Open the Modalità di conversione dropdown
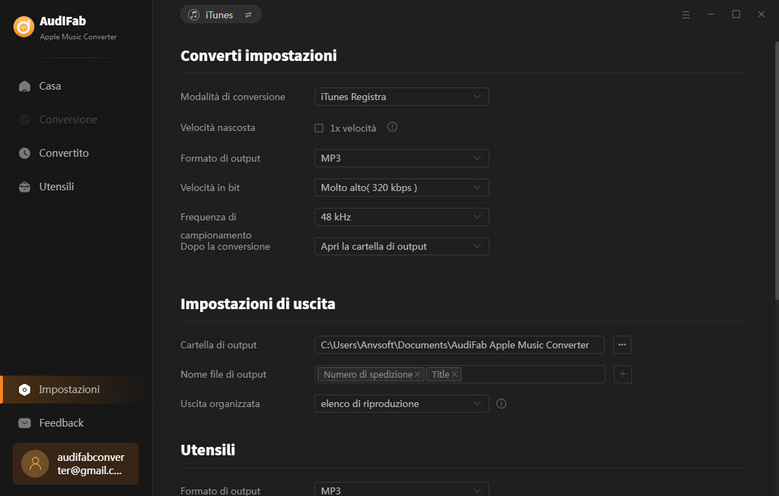This screenshot has width=779, height=496. (x=401, y=97)
